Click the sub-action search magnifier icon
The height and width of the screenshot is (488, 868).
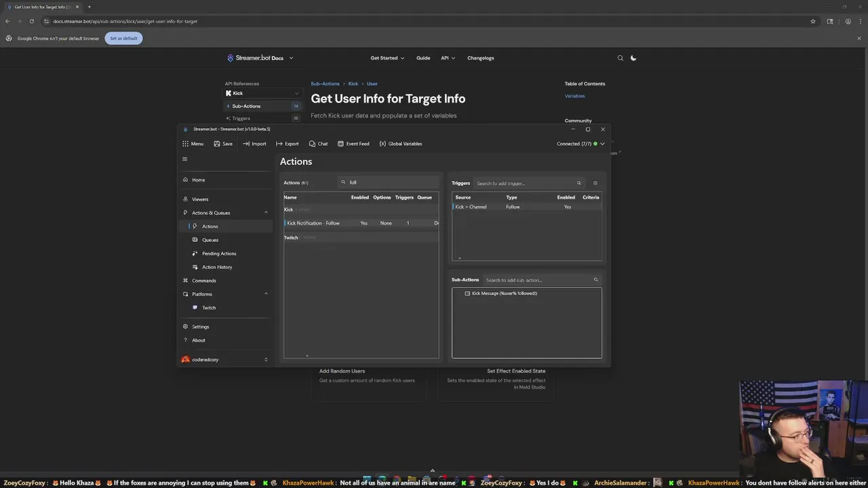point(596,280)
